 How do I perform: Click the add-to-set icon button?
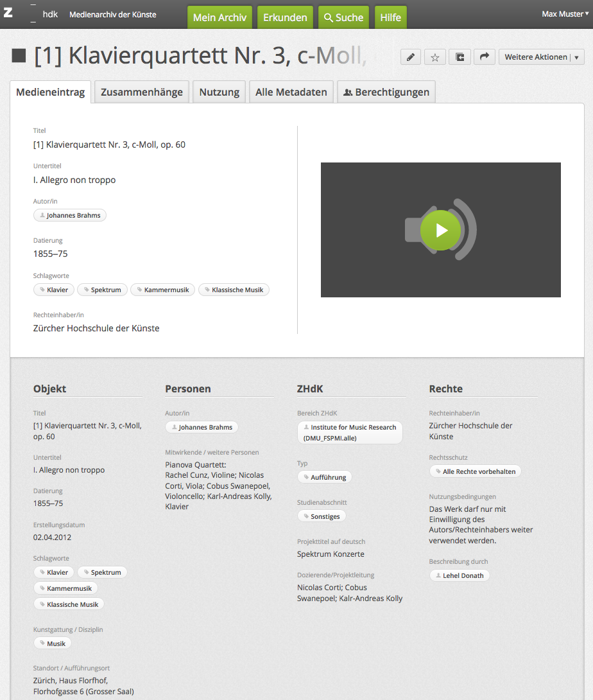[460, 57]
